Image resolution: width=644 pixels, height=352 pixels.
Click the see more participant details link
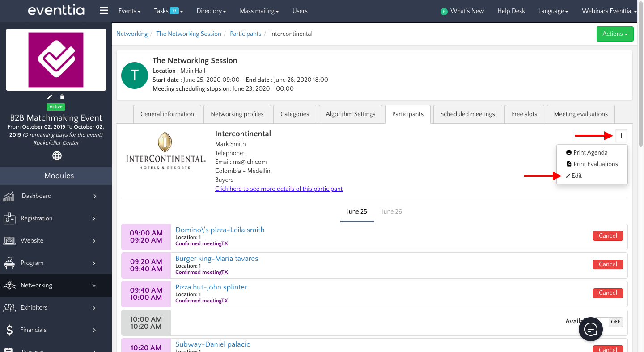(279, 189)
